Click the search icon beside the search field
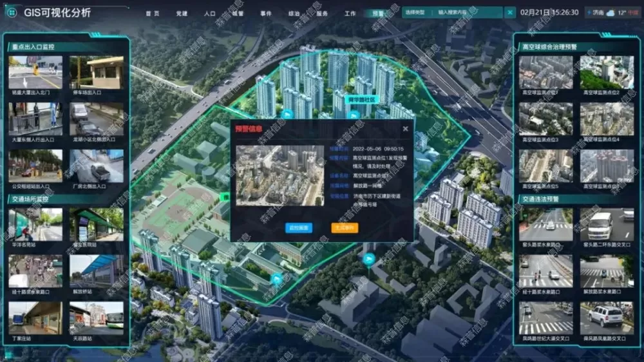644x362 pixels. [510, 12]
